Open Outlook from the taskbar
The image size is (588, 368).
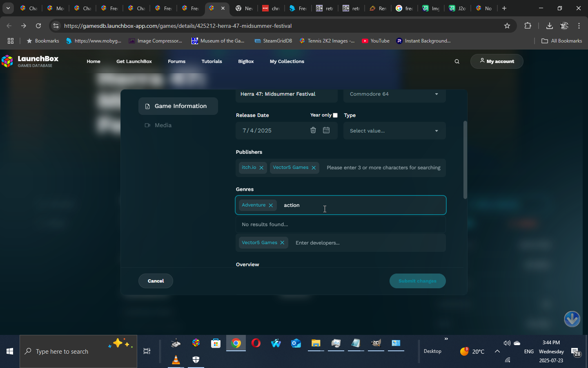coord(296,343)
